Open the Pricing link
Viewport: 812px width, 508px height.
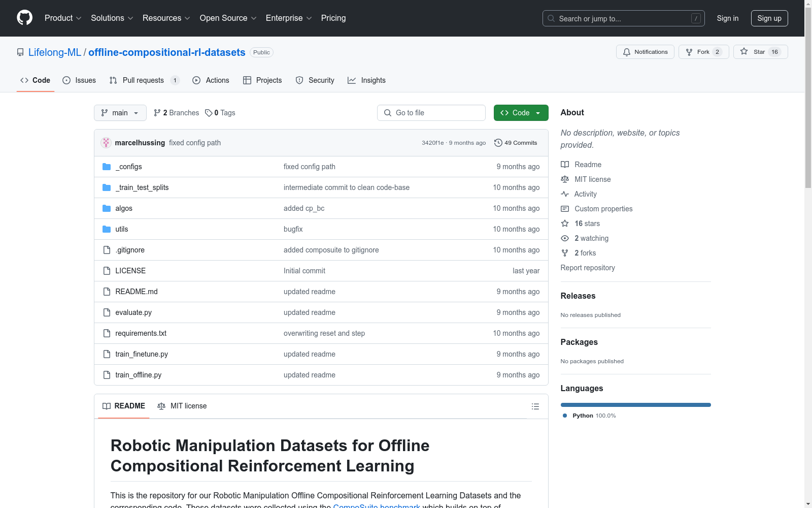tap(333, 18)
